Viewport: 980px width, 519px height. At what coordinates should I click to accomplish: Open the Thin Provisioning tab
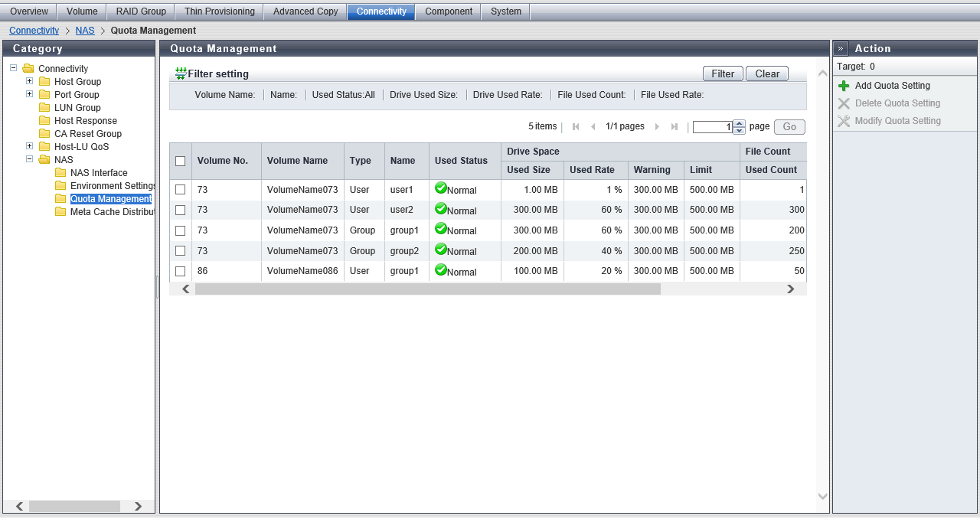pos(219,11)
